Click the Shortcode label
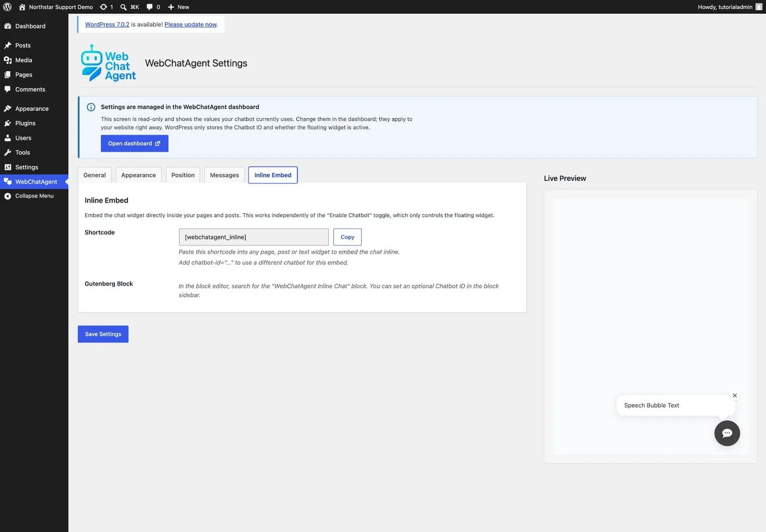Screen dimensions: 766x532 99,232
